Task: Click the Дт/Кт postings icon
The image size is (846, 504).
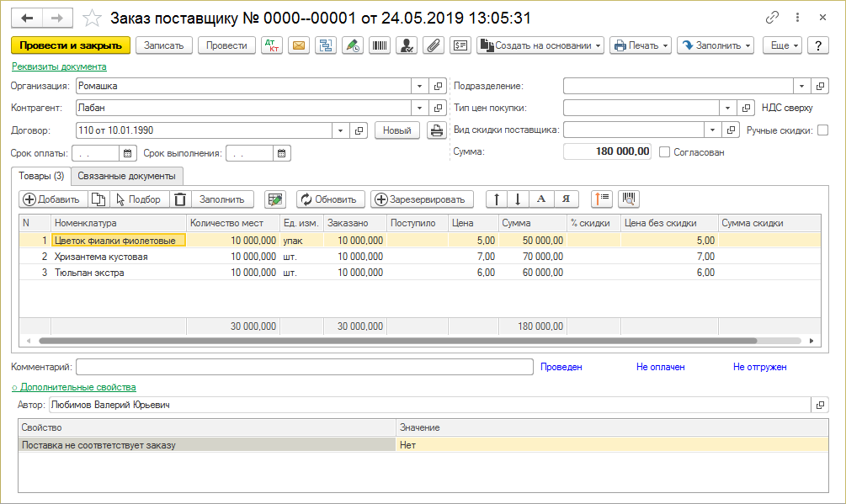Action: (x=272, y=45)
